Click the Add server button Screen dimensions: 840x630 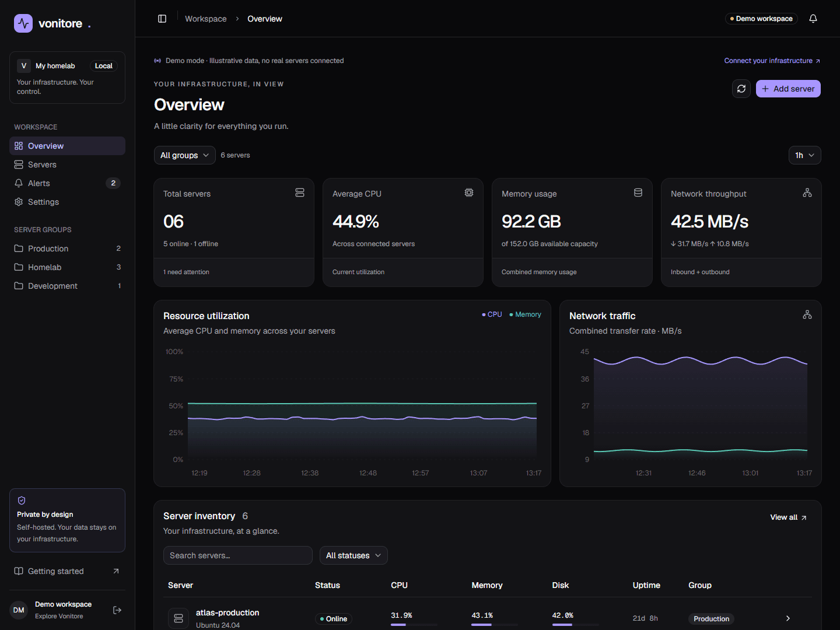[x=788, y=89]
